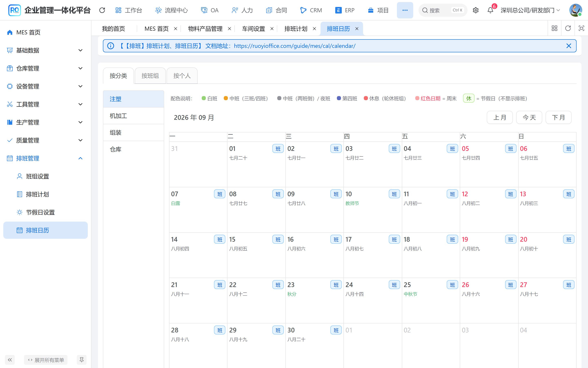The image size is (588, 368).
Task: Open the tab grid layout icon
Action: (x=555, y=28)
